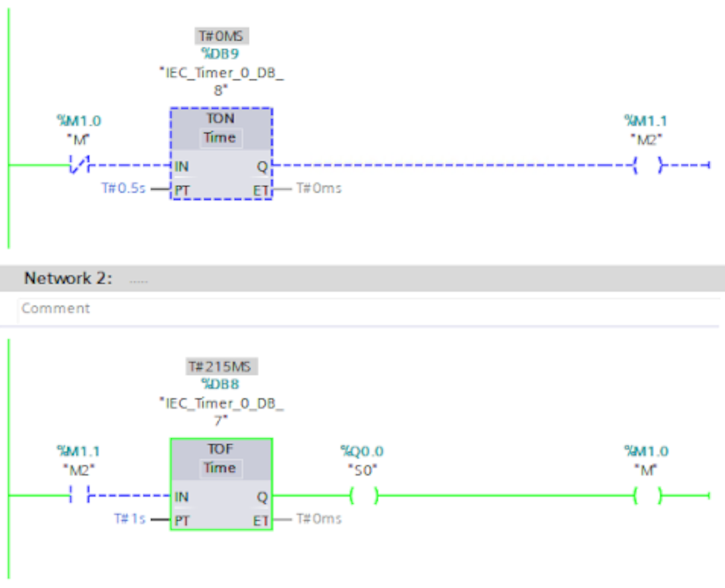Click the %Q0.0 S0 output coil

tap(363, 496)
